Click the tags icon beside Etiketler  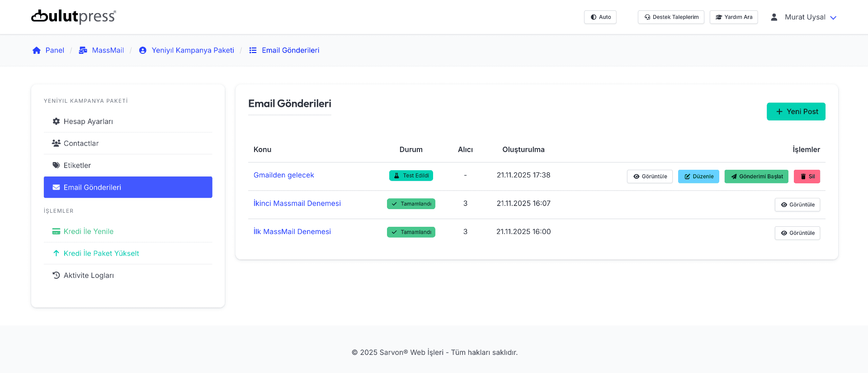pyautogui.click(x=56, y=165)
